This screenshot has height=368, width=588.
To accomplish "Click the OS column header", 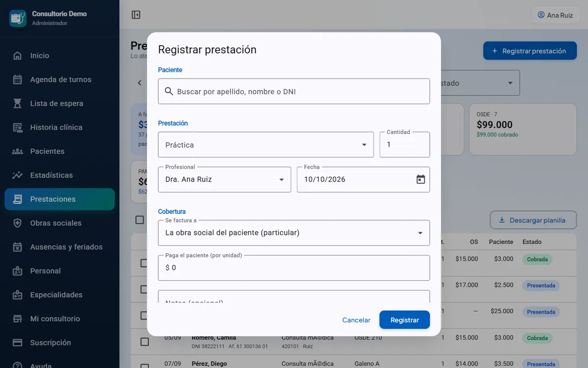I will click(x=474, y=242).
